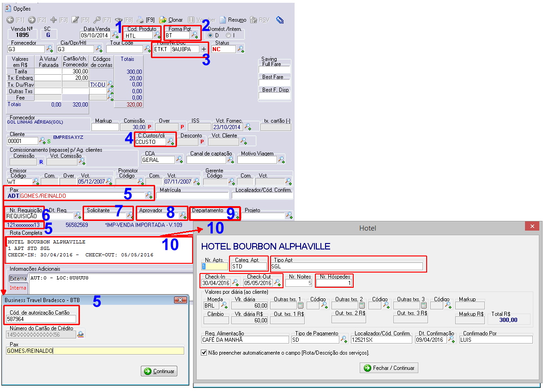This screenshot has width=543, height=392.
Task: Click the red P beside Over field
Action: click(x=182, y=127)
